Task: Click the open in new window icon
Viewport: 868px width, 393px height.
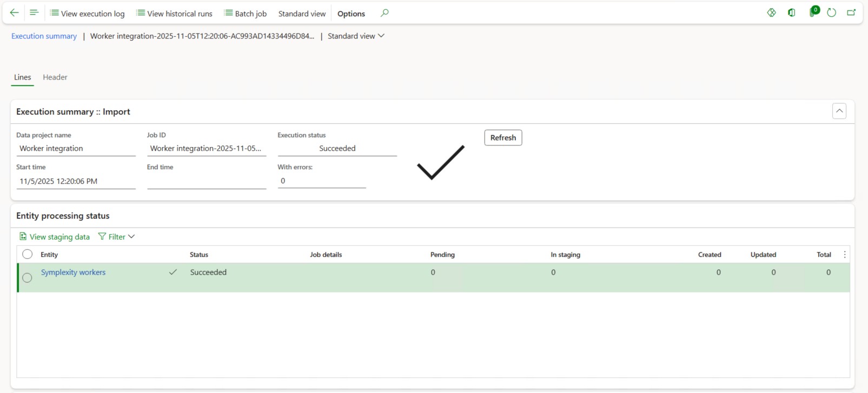Action: pyautogui.click(x=851, y=13)
